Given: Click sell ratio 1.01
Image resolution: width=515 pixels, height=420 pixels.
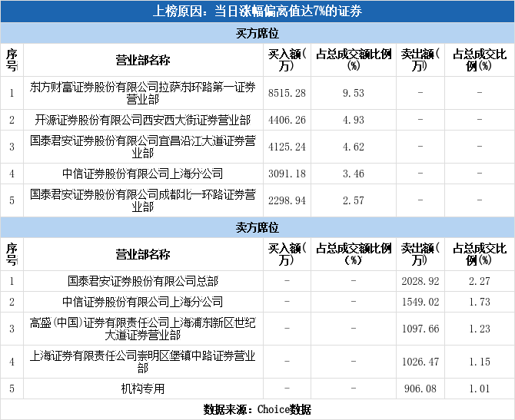Looking at the screenshot, I should coord(480,389).
